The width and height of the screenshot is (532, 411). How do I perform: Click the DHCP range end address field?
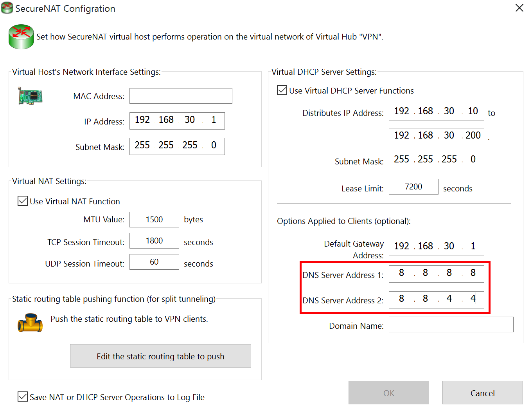tap(436, 136)
